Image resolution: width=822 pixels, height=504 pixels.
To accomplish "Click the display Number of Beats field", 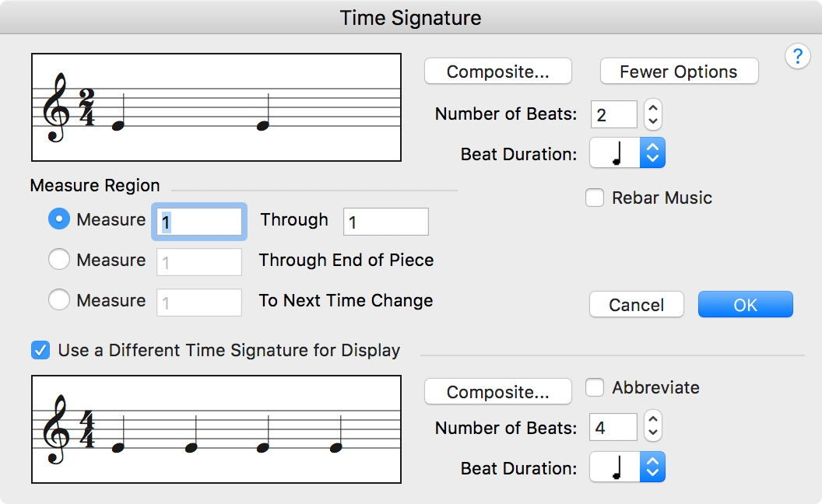I will [x=613, y=427].
